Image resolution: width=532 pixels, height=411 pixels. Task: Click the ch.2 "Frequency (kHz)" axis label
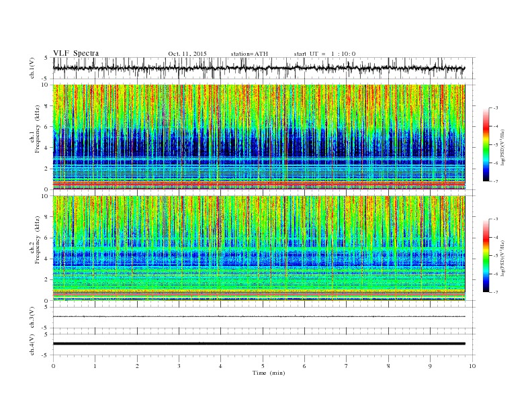[37, 240]
